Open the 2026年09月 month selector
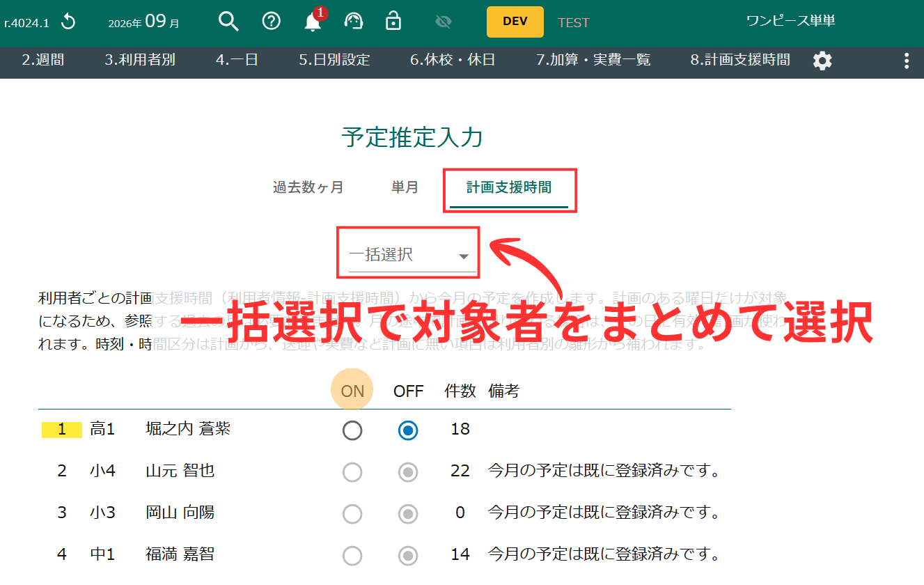Viewport: 924px width, 585px height. [x=143, y=22]
